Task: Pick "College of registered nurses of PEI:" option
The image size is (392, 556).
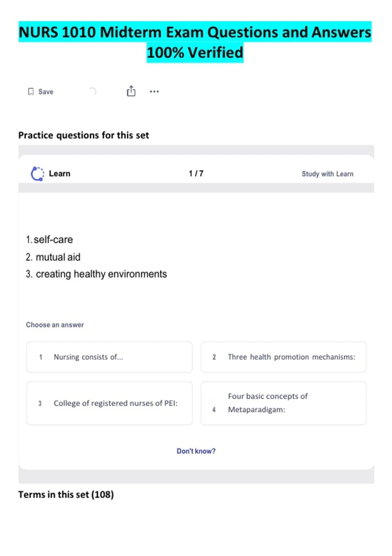Action: click(109, 403)
